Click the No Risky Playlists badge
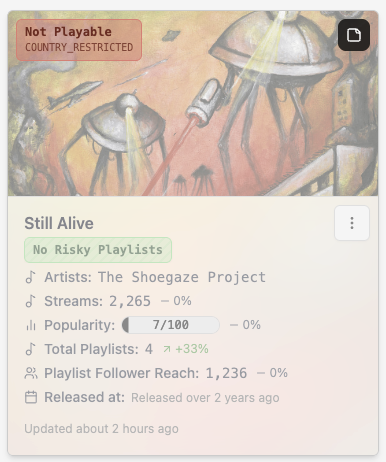Image resolution: width=386 pixels, height=462 pixels. (98, 250)
